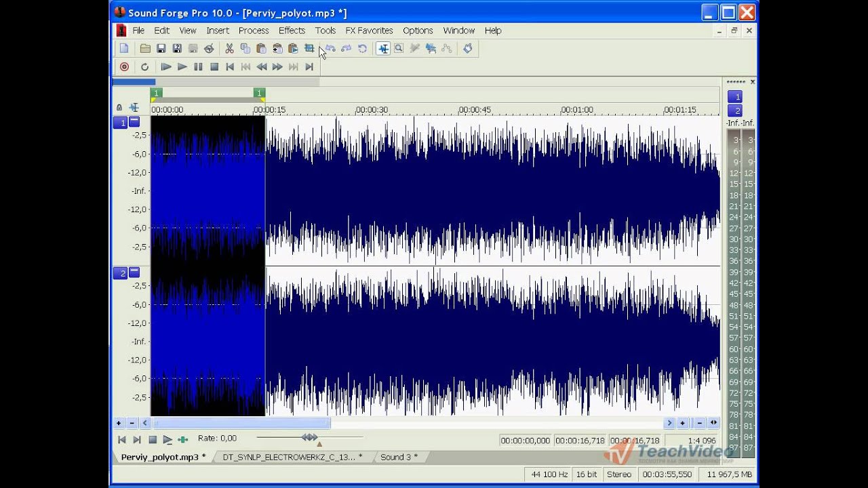Click the Mix paste icon

[x=277, y=48]
